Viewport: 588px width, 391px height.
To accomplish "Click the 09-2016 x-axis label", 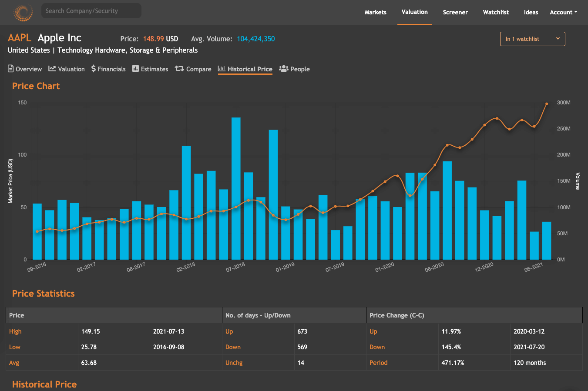I will pyautogui.click(x=37, y=267).
